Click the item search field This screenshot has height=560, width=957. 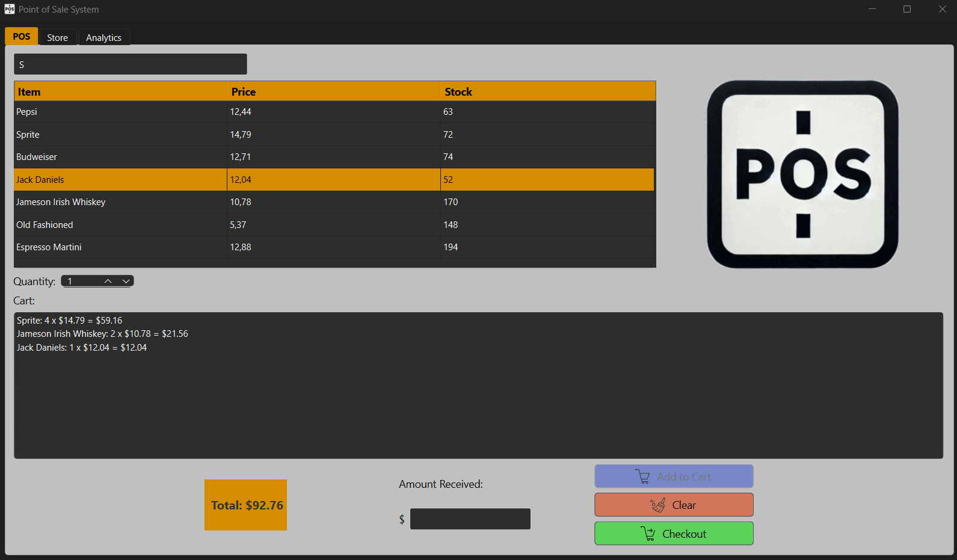click(130, 64)
